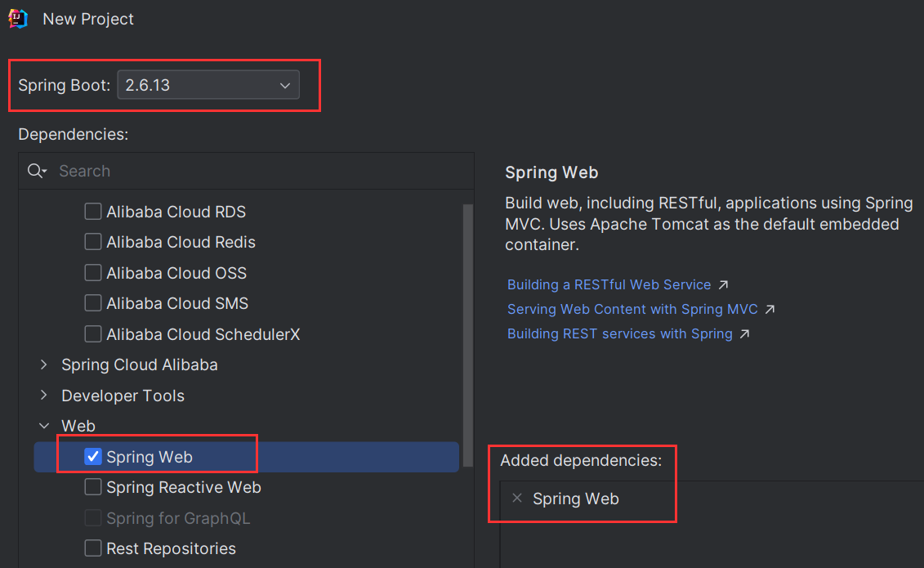Uncheck the Spring Web checkbox
924x568 pixels.
tap(93, 457)
